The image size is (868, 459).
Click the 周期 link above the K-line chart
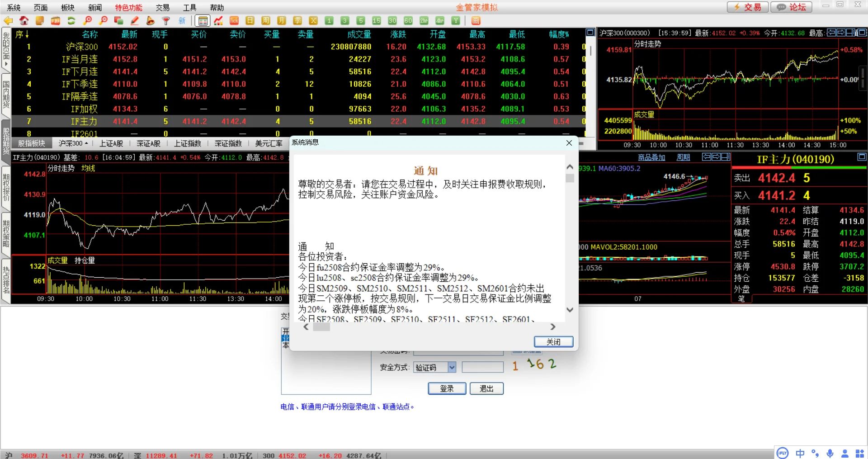click(683, 157)
